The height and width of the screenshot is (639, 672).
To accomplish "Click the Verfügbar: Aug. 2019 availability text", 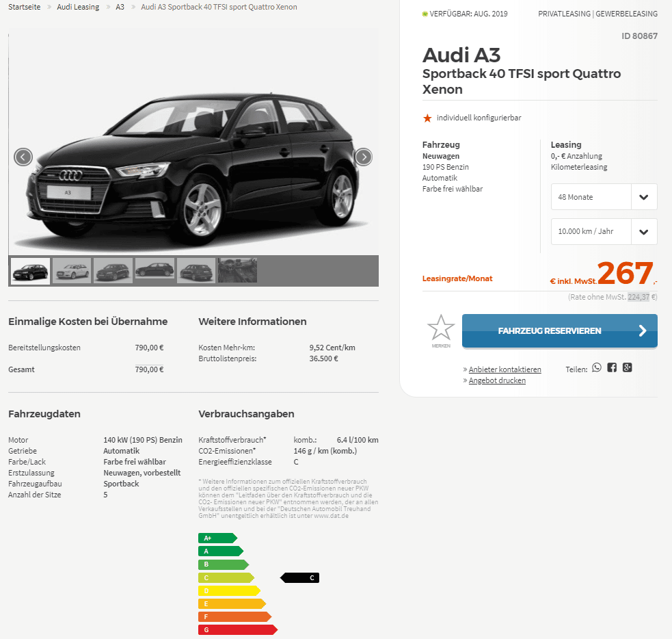I will tap(468, 14).
